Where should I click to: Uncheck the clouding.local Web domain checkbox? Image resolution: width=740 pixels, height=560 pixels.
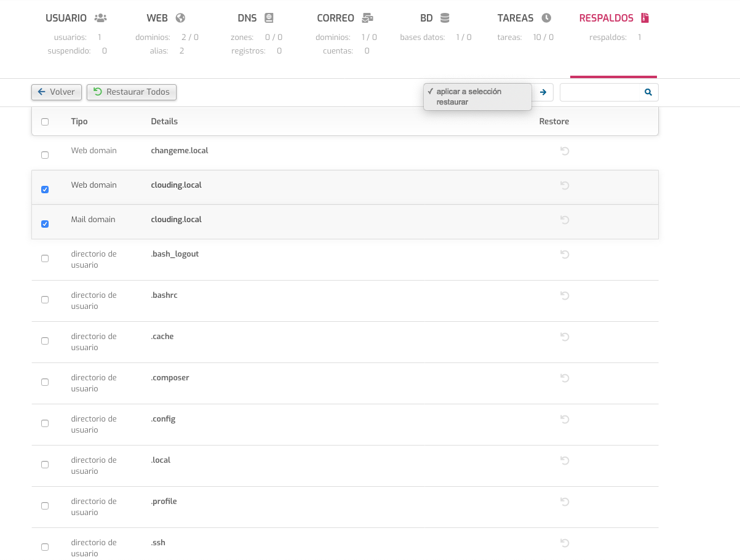click(45, 190)
